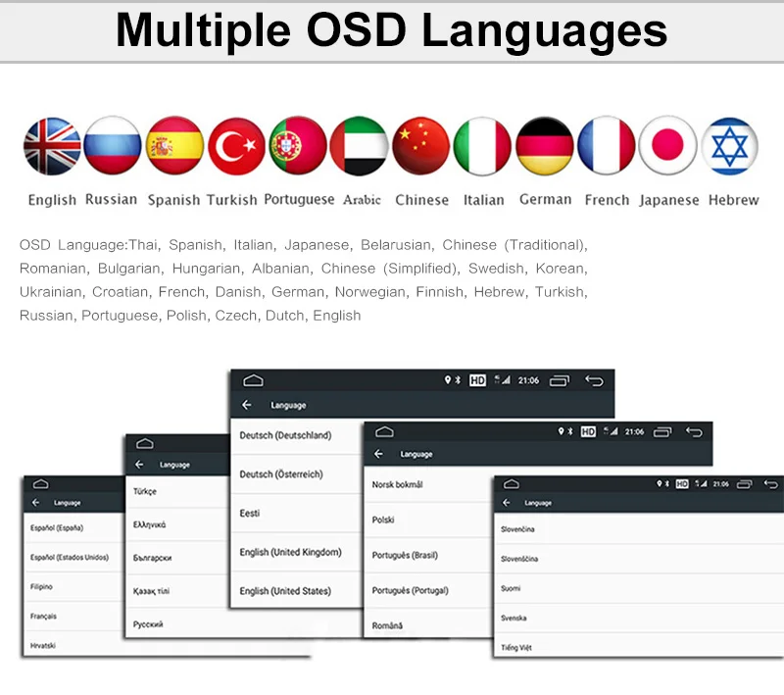Viewport: 784px width, 695px height.
Task: Click the clock 21:06 on Deutsch screen
Action: point(528,380)
